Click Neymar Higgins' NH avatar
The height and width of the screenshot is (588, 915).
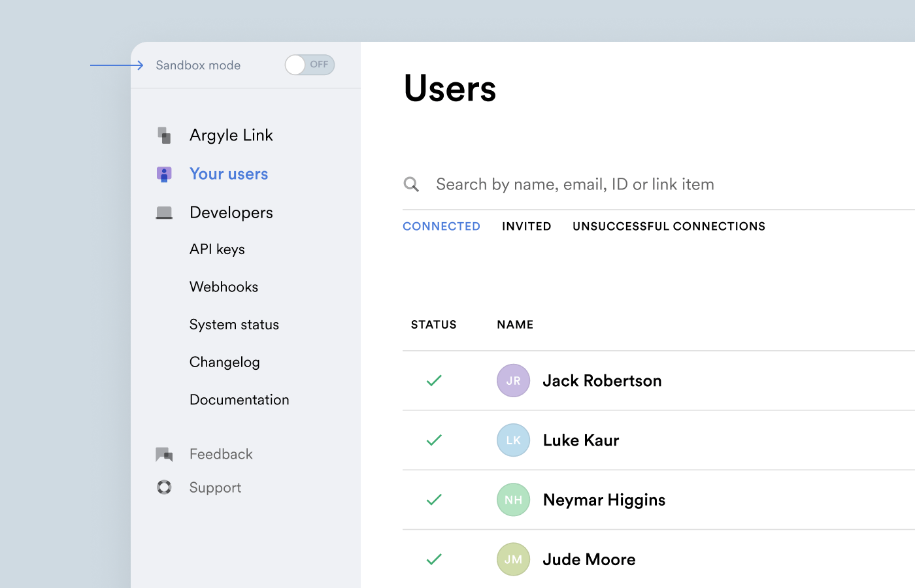tap(513, 500)
